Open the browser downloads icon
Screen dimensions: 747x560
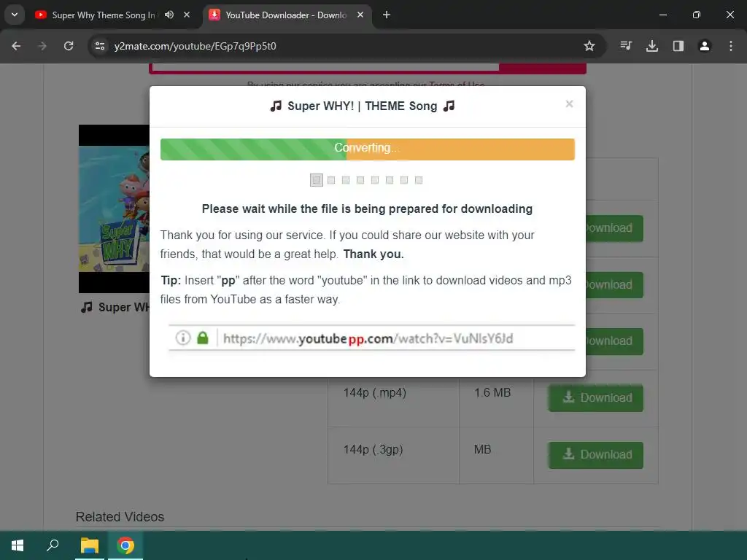[x=652, y=46]
